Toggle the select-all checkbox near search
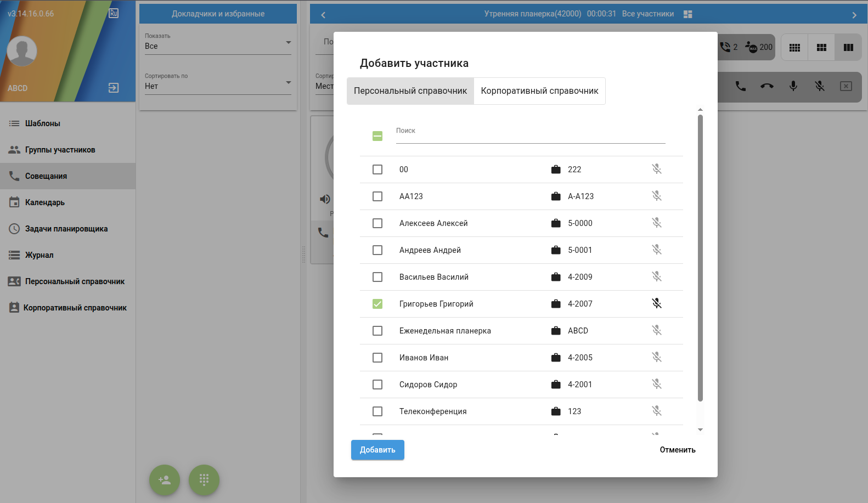868x503 pixels. (377, 136)
